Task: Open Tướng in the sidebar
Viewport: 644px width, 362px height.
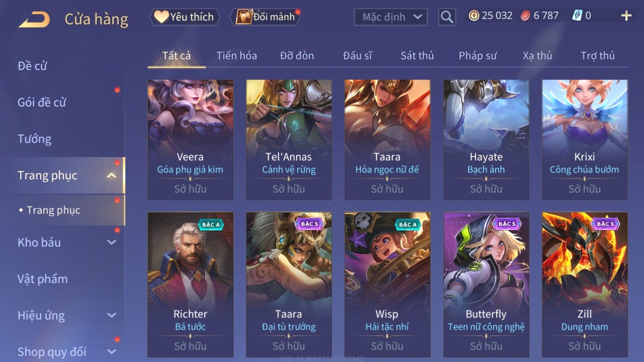Action: coord(34,139)
